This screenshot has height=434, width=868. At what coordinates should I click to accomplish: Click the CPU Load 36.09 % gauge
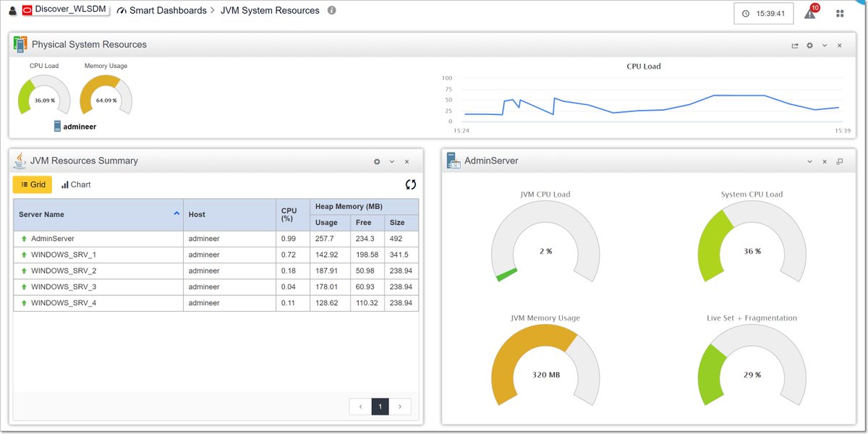(x=43, y=96)
